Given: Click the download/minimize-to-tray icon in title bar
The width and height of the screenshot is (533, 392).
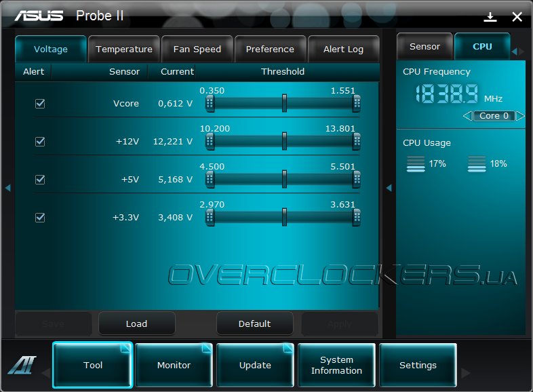Looking at the screenshot, I should (490, 17).
